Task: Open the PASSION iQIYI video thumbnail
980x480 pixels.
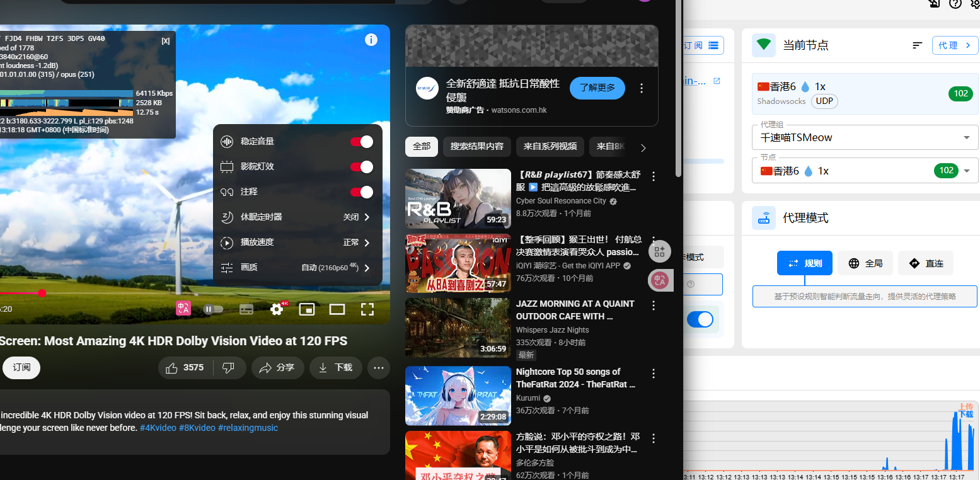Action: (x=458, y=263)
